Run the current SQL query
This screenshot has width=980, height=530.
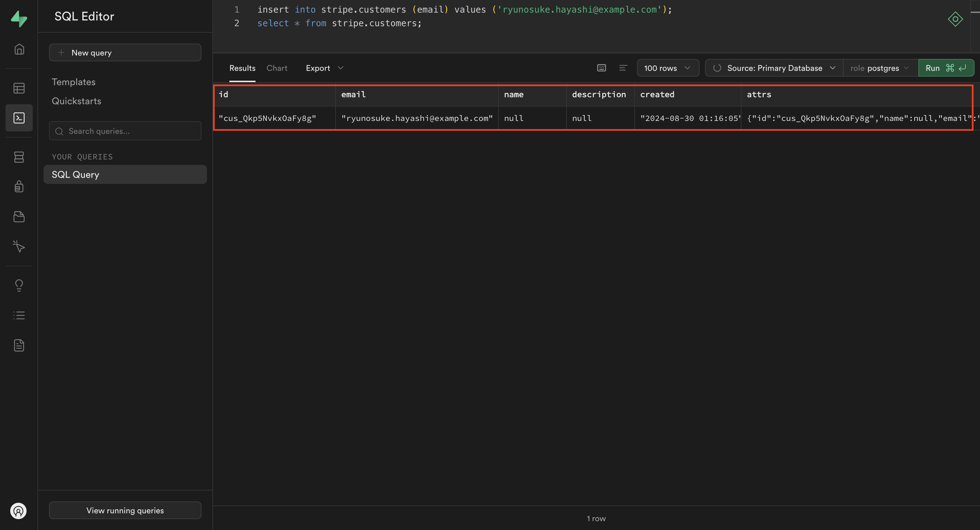(945, 68)
